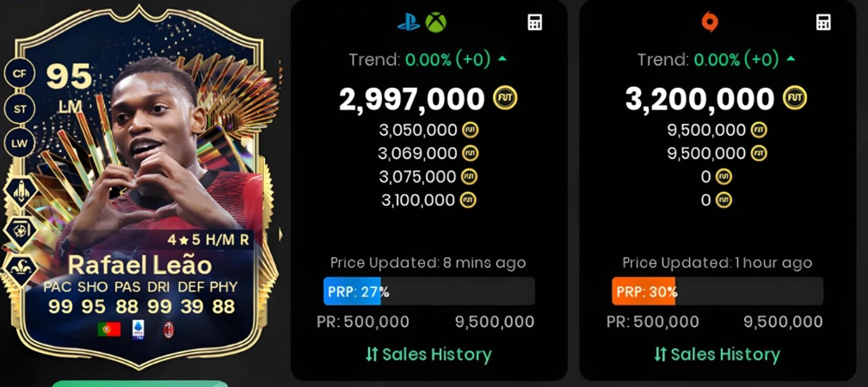This screenshot has width=868, height=387.
Task: Select the Xbox platform icon
Action: pyautogui.click(x=436, y=22)
